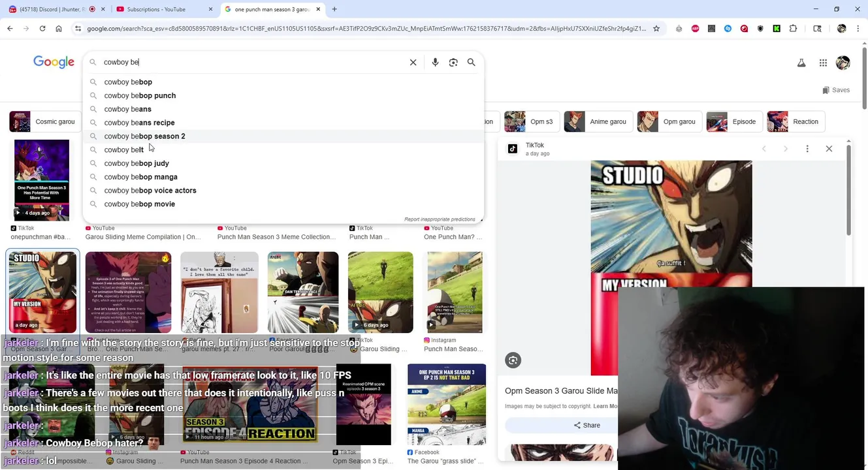Choose suggestion 'cowboy bebop season 2'

(283, 136)
